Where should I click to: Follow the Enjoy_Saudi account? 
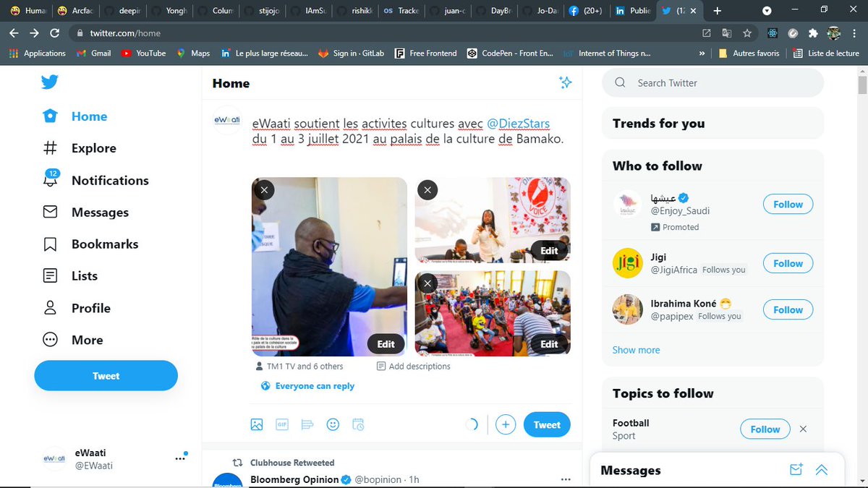coord(788,205)
